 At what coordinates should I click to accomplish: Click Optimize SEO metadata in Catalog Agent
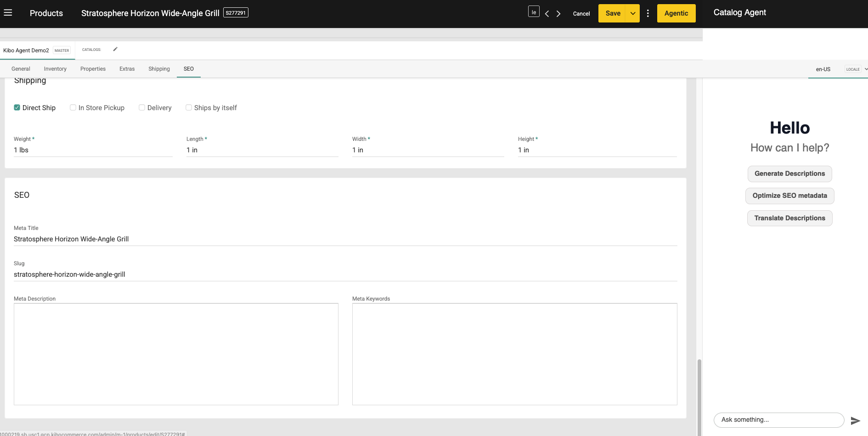(789, 196)
